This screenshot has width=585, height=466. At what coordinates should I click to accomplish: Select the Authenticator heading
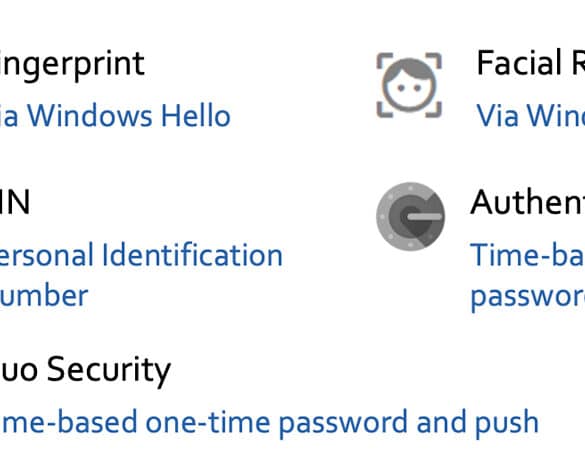pyautogui.click(x=528, y=202)
